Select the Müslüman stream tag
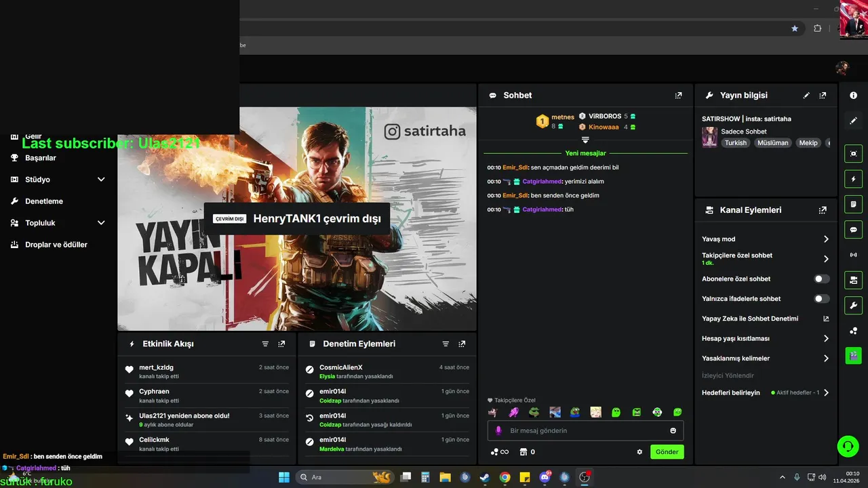 tap(773, 143)
